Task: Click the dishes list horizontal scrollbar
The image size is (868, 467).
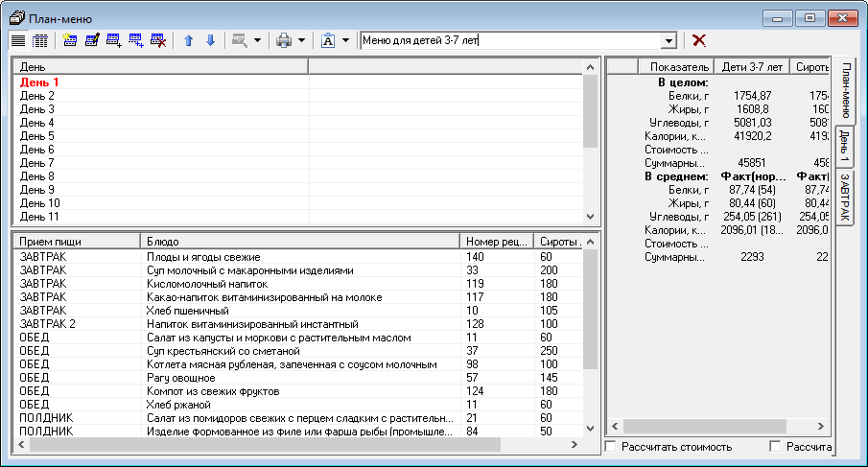Action: [259, 446]
